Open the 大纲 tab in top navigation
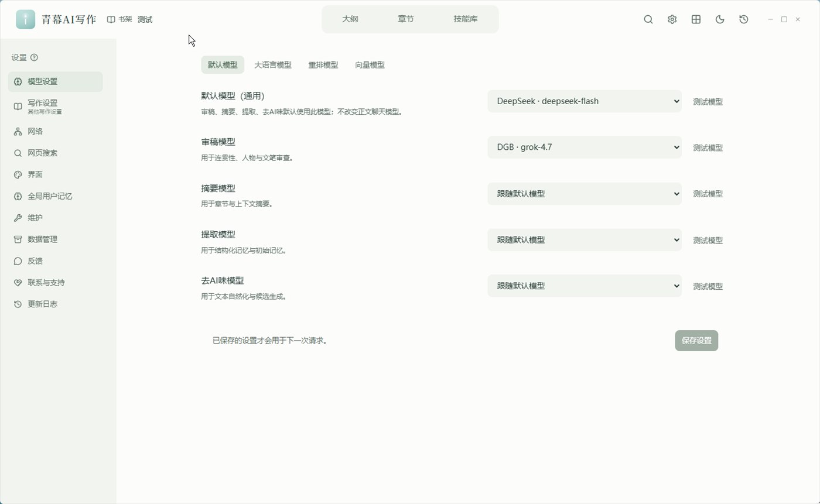This screenshot has width=820, height=504. tap(350, 19)
